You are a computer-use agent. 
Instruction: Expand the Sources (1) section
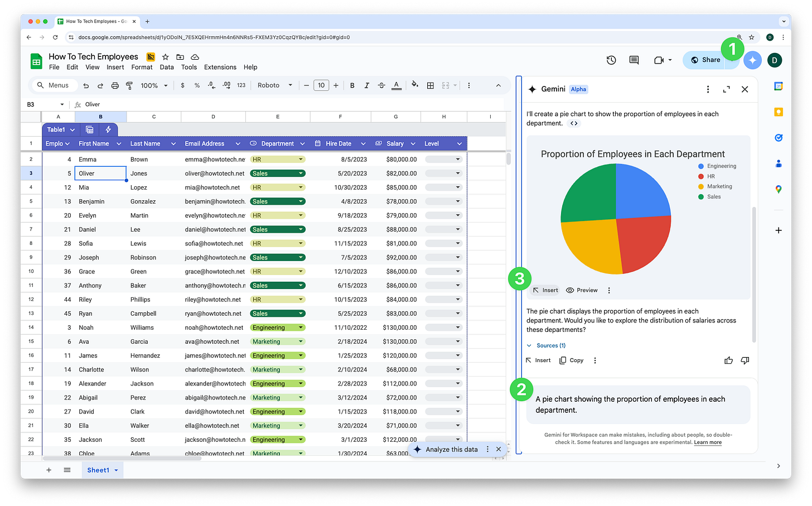coord(547,345)
